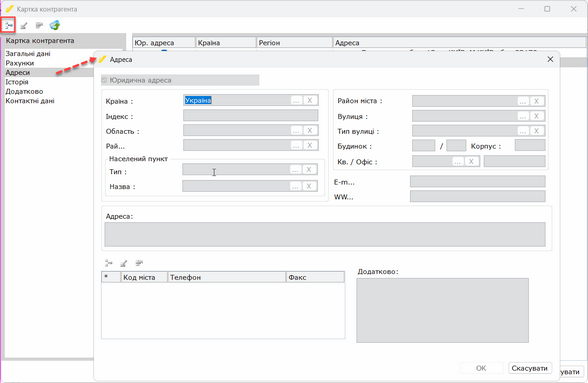Click inside the Індекс input field
Viewport: 588px width, 383px height.
pyautogui.click(x=250, y=116)
